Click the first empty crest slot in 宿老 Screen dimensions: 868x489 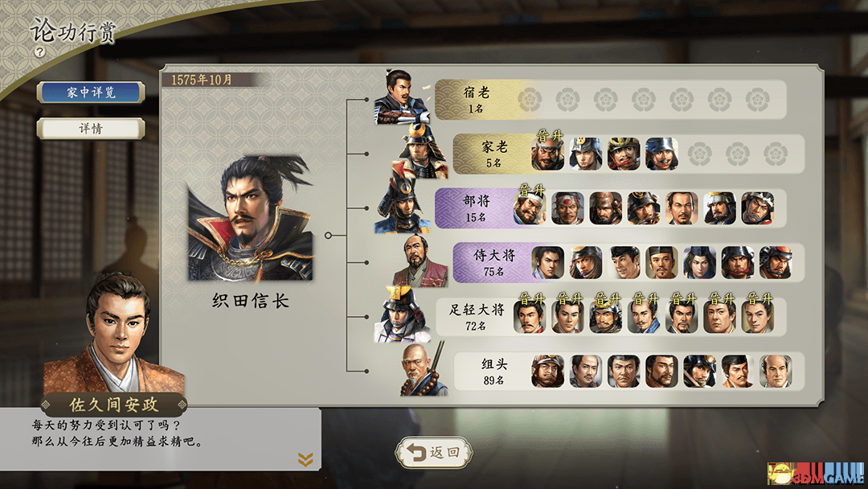[530, 100]
